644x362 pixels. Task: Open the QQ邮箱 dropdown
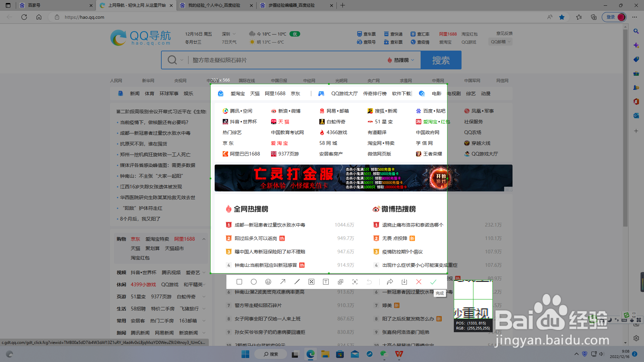pyautogui.click(x=501, y=42)
